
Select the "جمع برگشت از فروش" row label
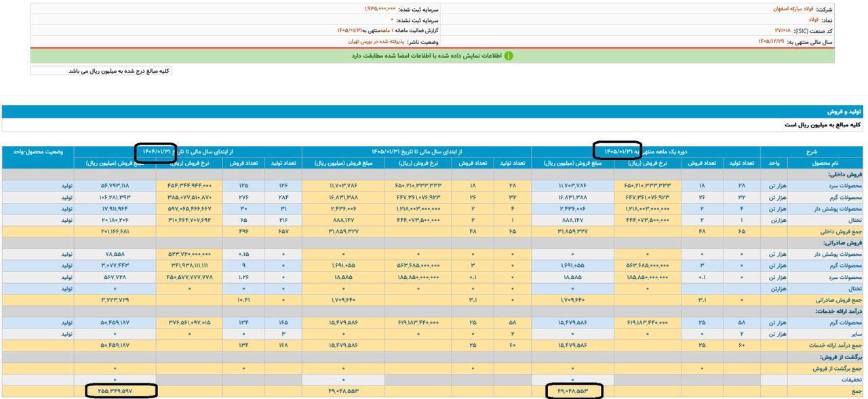pyautogui.click(x=838, y=368)
